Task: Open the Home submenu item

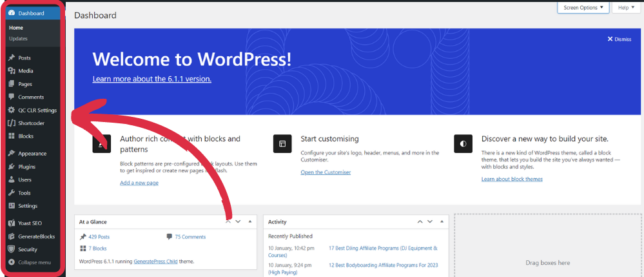Action: click(16, 28)
